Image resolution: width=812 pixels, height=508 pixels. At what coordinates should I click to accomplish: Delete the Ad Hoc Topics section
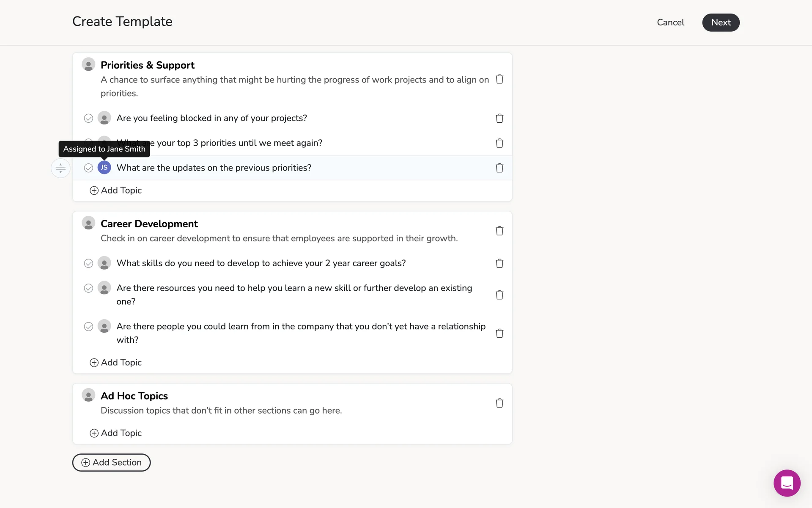pos(499,403)
